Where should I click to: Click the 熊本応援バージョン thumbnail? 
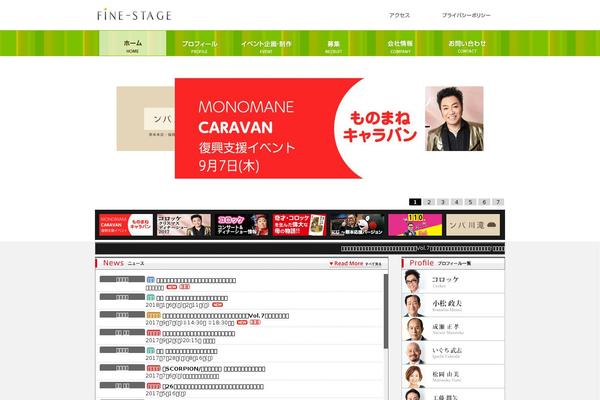(357, 225)
